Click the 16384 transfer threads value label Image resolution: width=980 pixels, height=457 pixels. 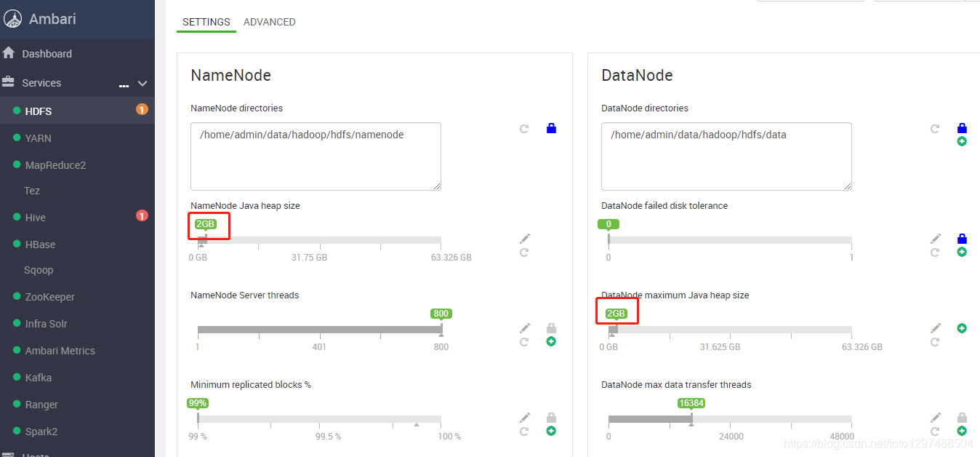coord(691,403)
